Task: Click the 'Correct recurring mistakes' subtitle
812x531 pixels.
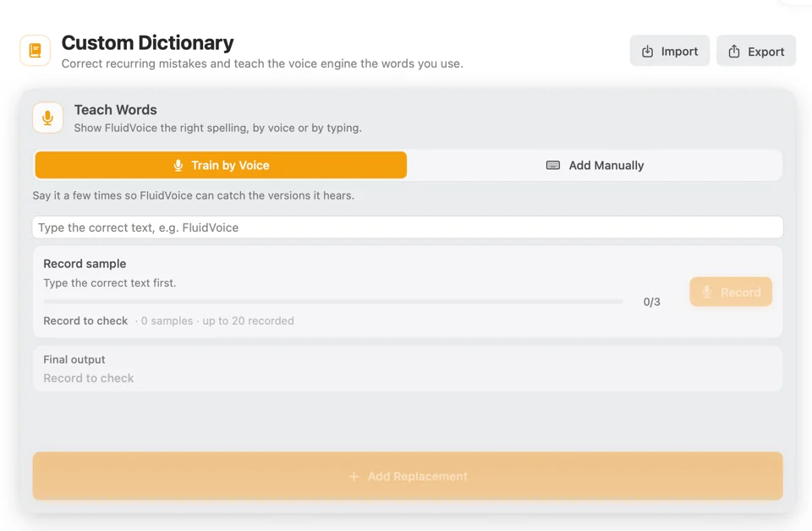Action: (262, 63)
